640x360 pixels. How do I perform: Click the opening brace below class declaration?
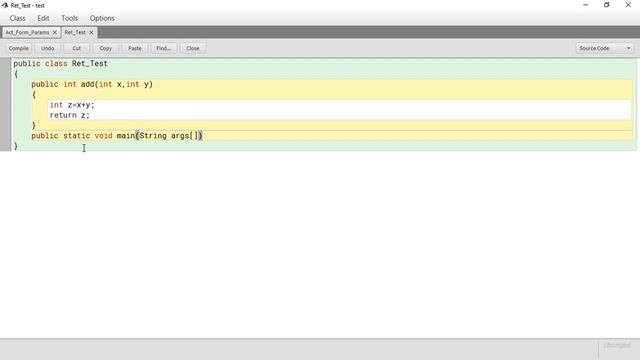coord(16,74)
